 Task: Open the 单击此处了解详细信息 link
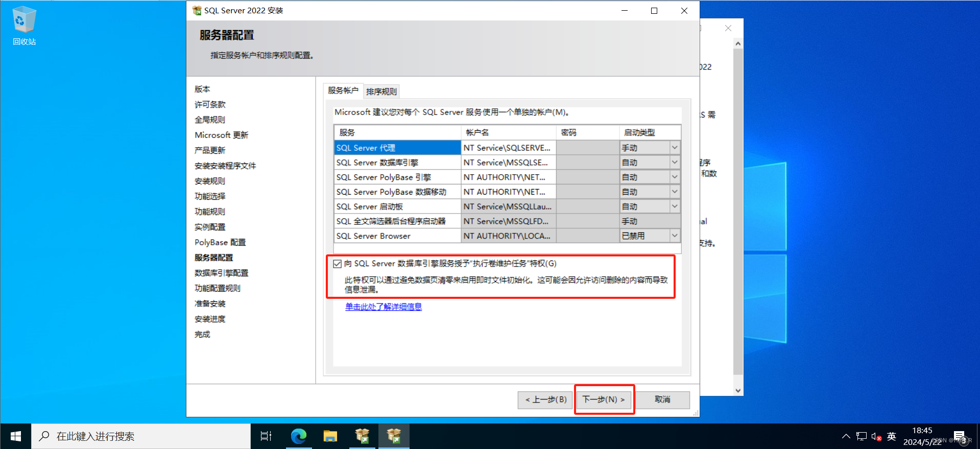[384, 306]
